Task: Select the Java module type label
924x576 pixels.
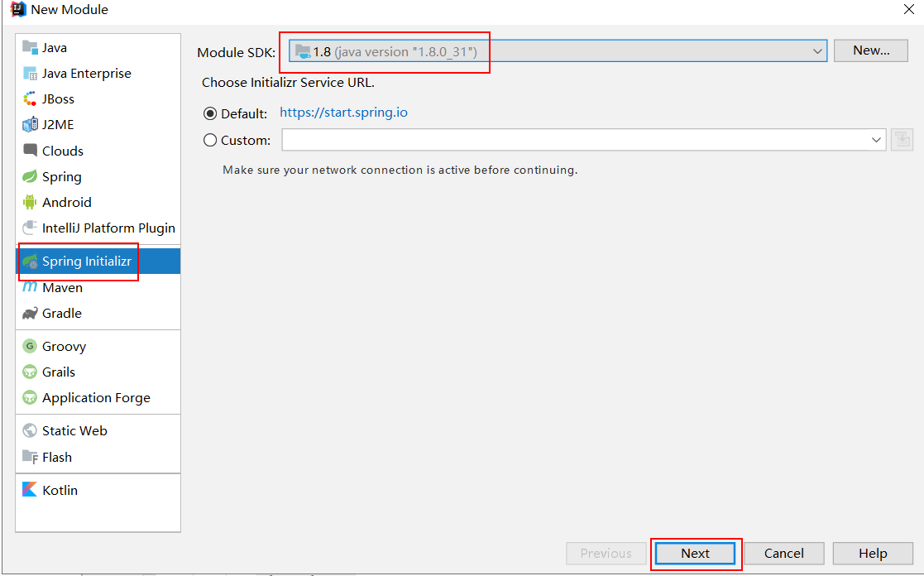Action: 55,48
